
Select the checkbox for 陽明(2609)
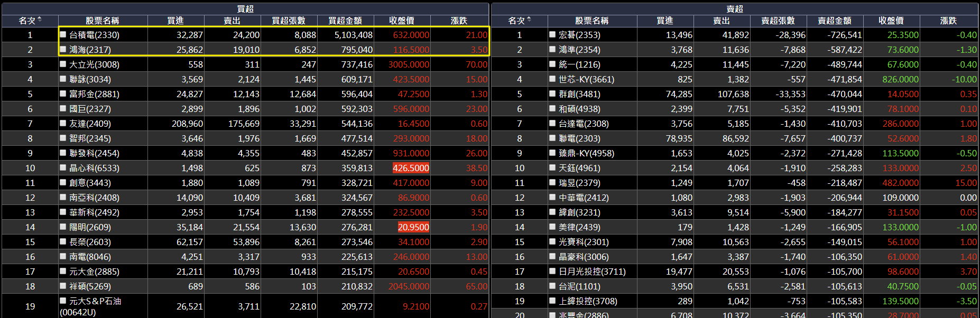pyautogui.click(x=63, y=227)
